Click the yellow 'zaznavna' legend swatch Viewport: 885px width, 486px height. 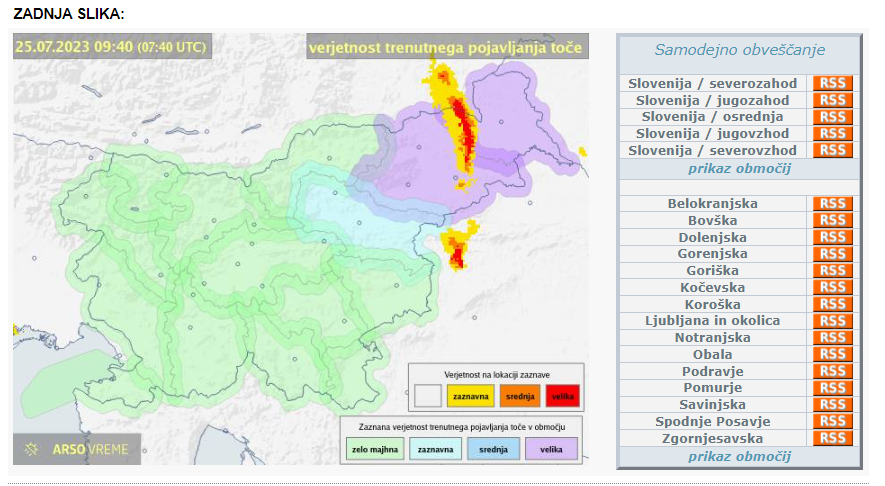(x=464, y=397)
